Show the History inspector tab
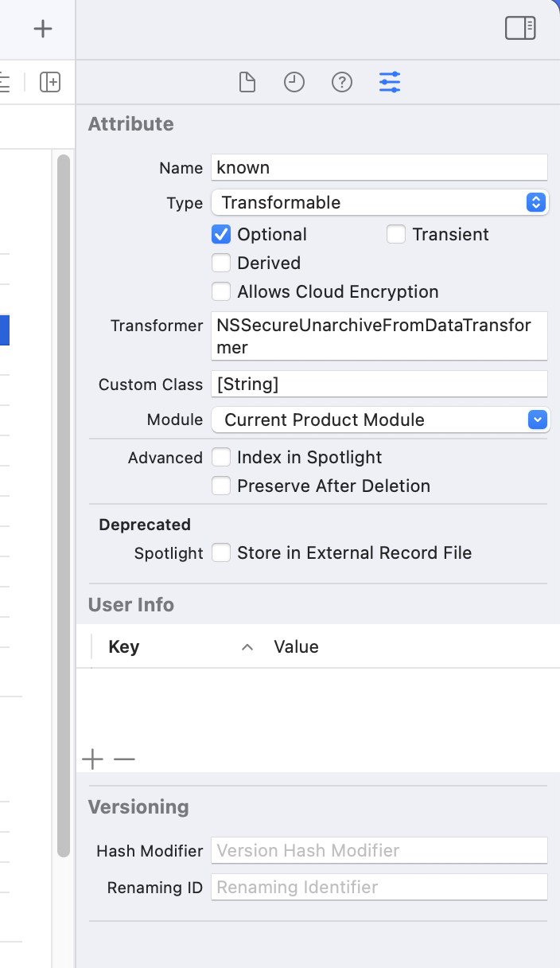 pyautogui.click(x=294, y=82)
